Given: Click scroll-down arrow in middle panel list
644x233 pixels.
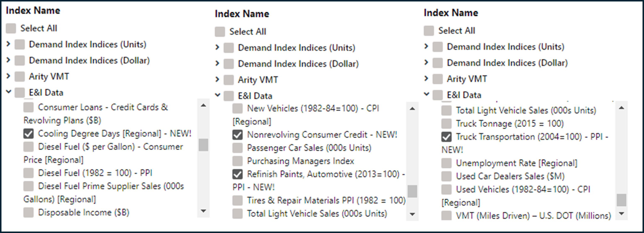Looking at the screenshot, I should click(x=412, y=214).
